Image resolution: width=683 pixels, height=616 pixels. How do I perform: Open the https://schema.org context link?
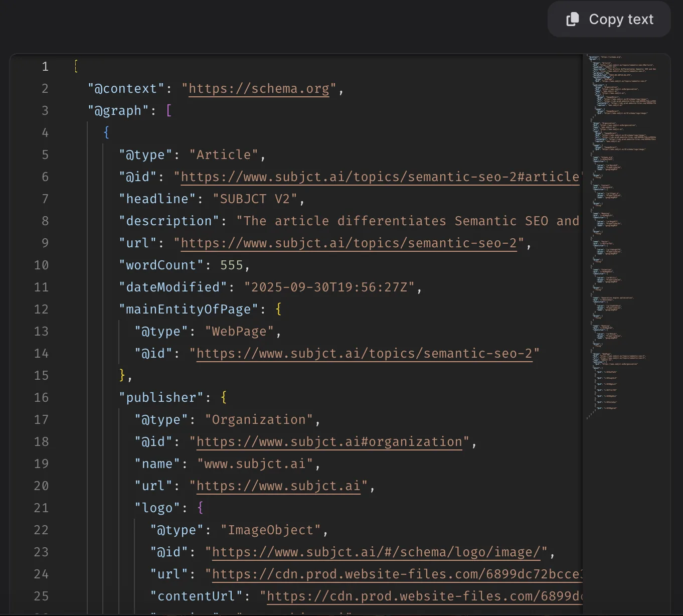[259, 89]
